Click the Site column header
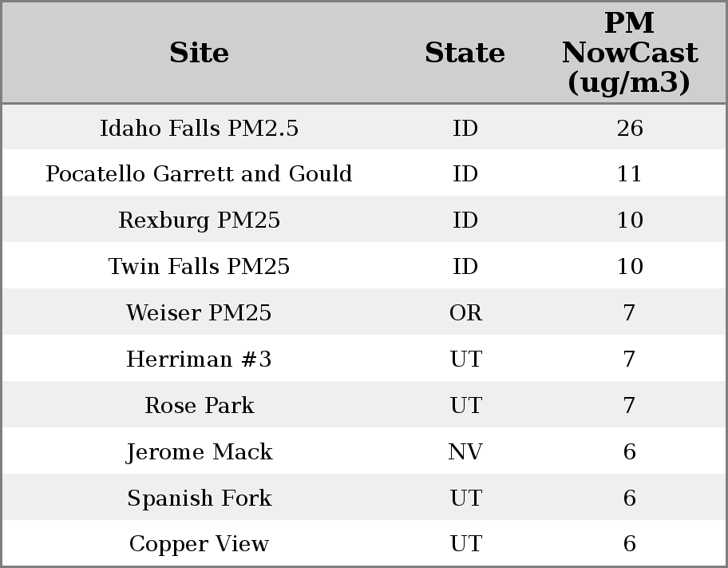The height and width of the screenshot is (568, 728). pyautogui.click(x=199, y=53)
